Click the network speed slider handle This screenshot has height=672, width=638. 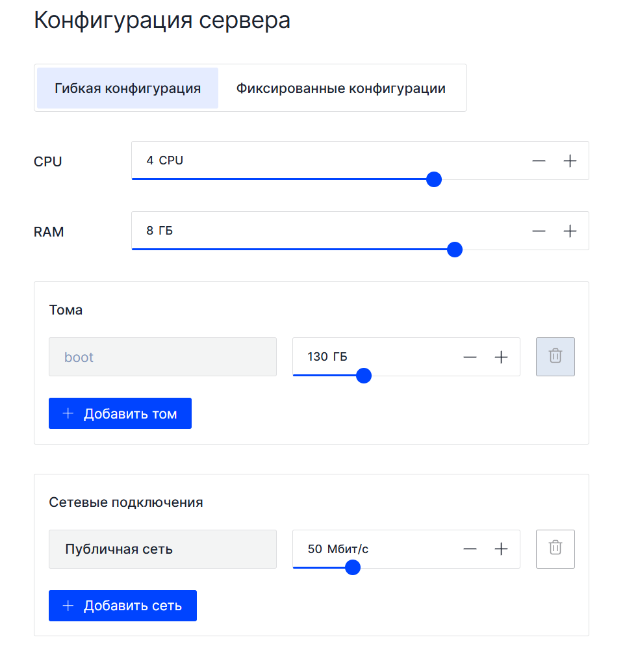(353, 568)
